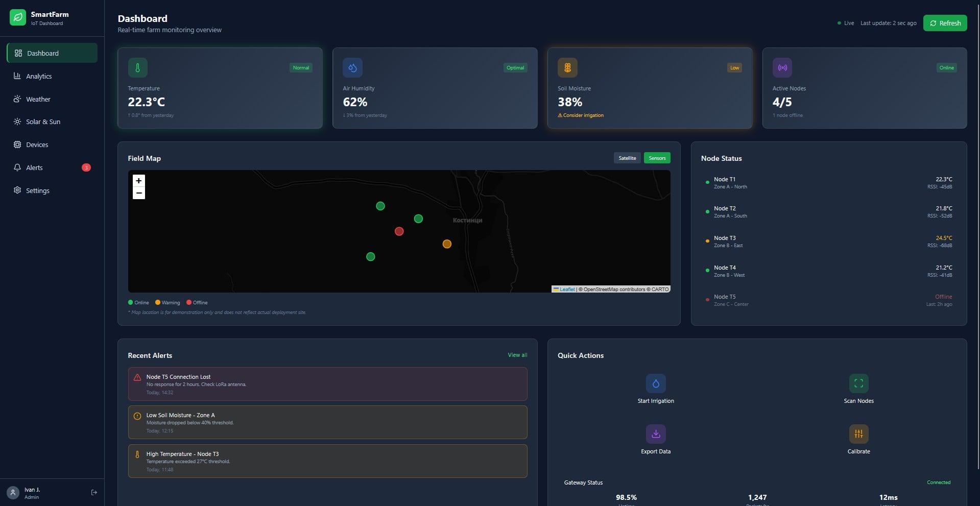Viewport: 980px width, 506px height.
Task: Click the droplet icon on Air Humidity card
Action: [352, 67]
